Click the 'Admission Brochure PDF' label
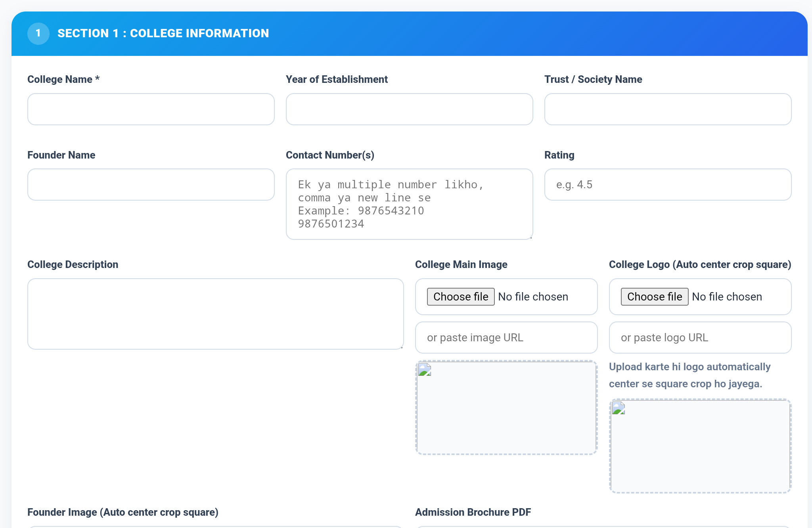 click(473, 512)
